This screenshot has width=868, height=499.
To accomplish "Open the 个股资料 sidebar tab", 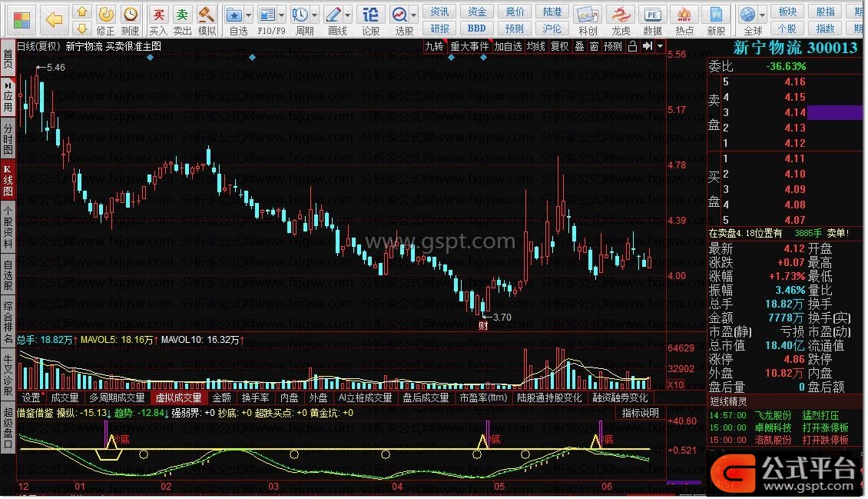I will (x=8, y=227).
